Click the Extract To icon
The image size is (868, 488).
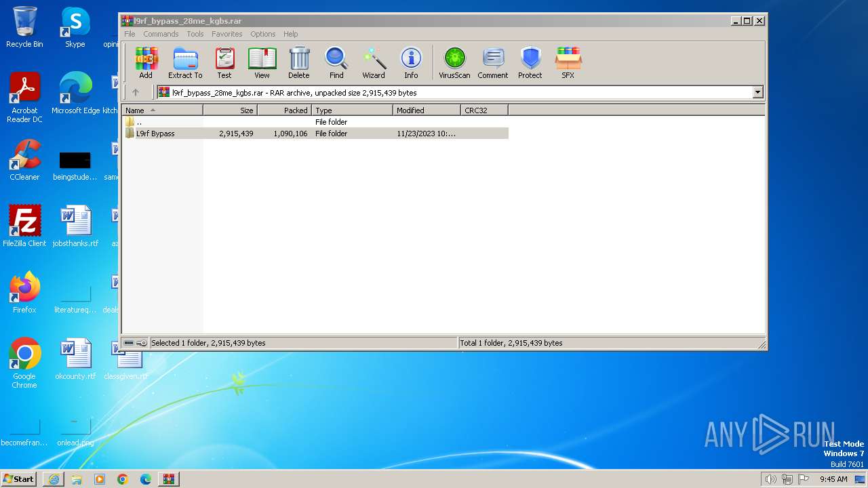pos(185,63)
